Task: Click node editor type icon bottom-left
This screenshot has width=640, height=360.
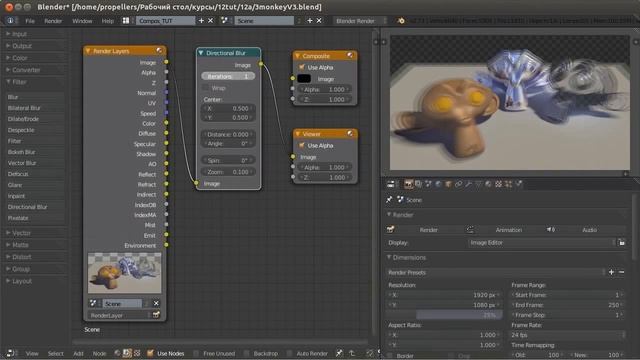Action: [x=10, y=353]
